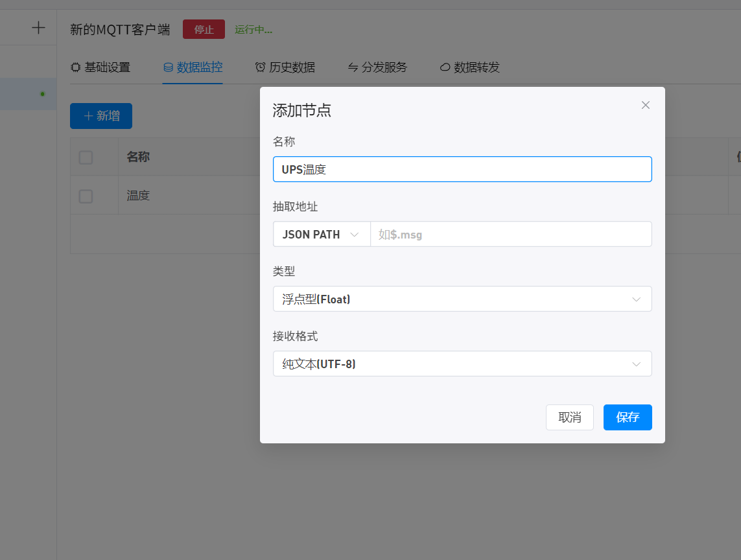Image resolution: width=741 pixels, height=560 pixels.
Task: Click the 抽取地址 path input field
Action: (510, 235)
